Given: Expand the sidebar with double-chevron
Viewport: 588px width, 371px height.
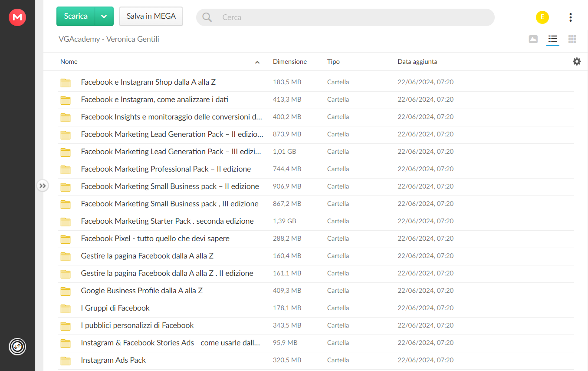Looking at the screenshot, I should click(x=42, y=186).
